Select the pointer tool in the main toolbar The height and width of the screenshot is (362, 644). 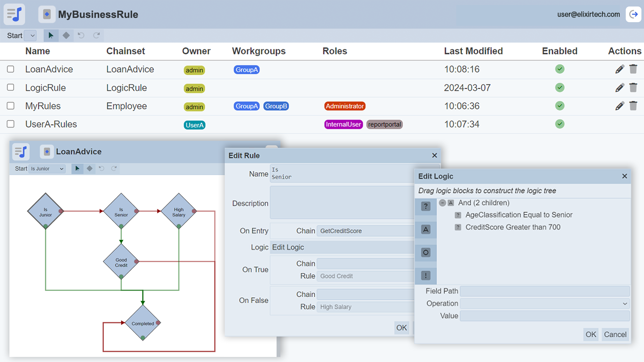pyautogui.click(x=51, y=36)
